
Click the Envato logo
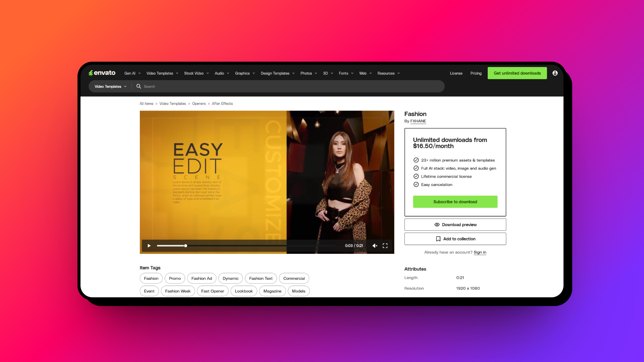[102, 73]
